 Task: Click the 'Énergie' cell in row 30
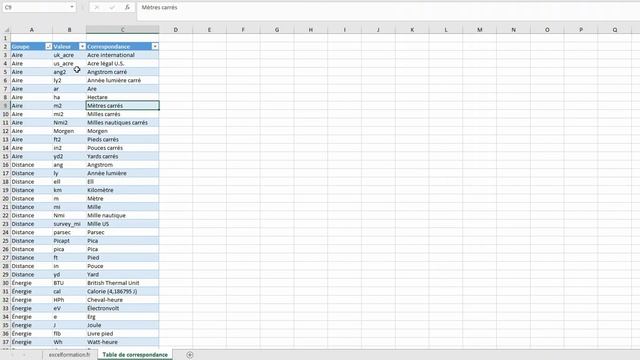click(31, 283)
